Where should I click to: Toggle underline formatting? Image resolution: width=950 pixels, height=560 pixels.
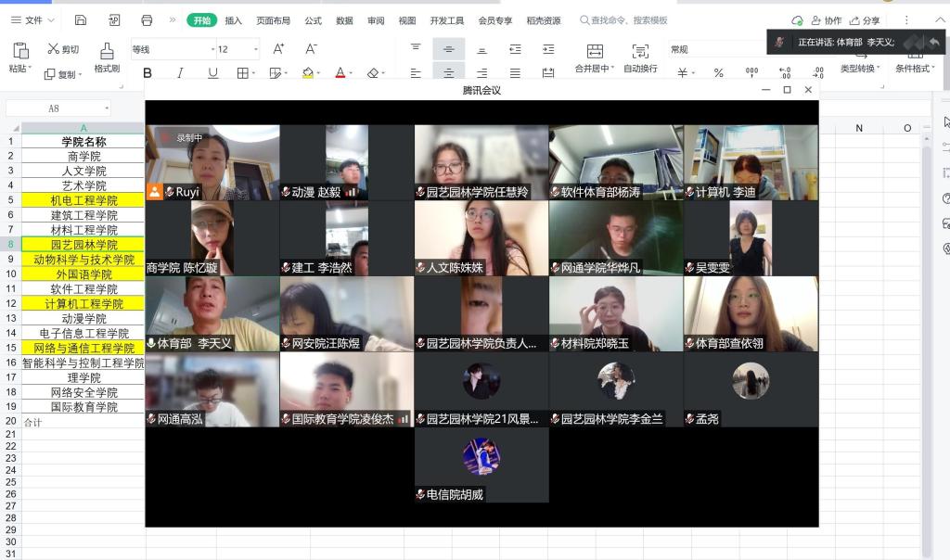click(x=212, y=73)
